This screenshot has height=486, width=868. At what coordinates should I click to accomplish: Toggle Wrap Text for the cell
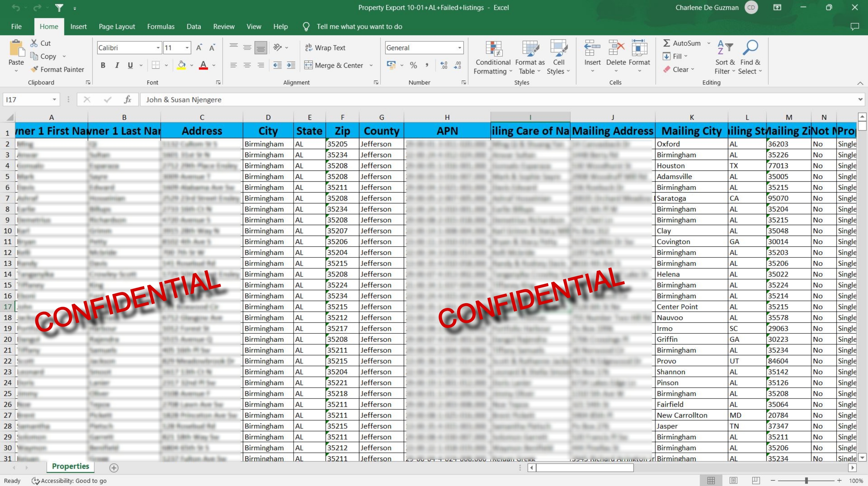[x=325, y=48]
